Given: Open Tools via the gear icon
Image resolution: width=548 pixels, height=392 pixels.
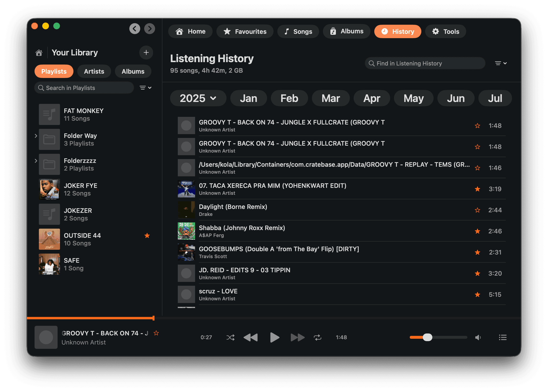Looking at the screenshot, I should click(x=435, y=31).
